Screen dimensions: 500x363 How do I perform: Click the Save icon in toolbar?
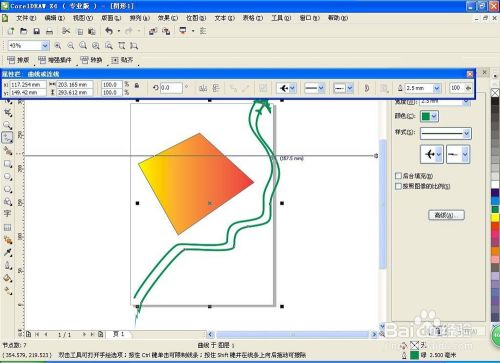tap(36, 31)
